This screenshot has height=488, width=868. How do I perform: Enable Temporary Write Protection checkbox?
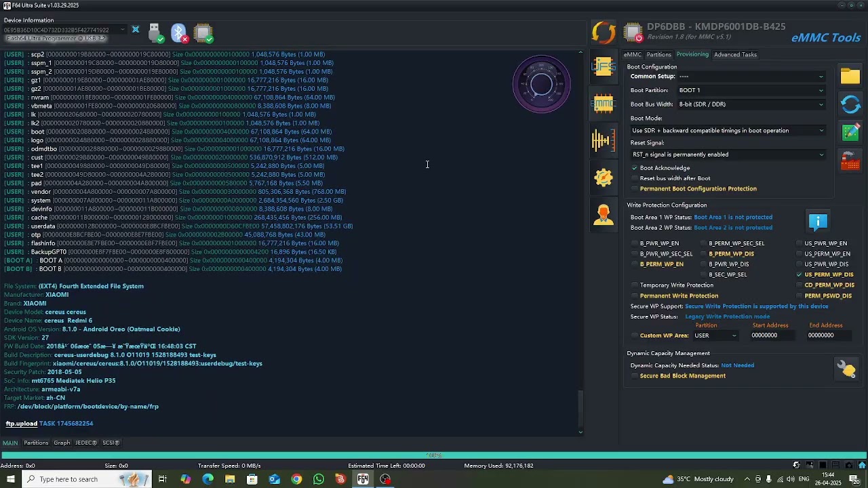click(x=635, y=285)
